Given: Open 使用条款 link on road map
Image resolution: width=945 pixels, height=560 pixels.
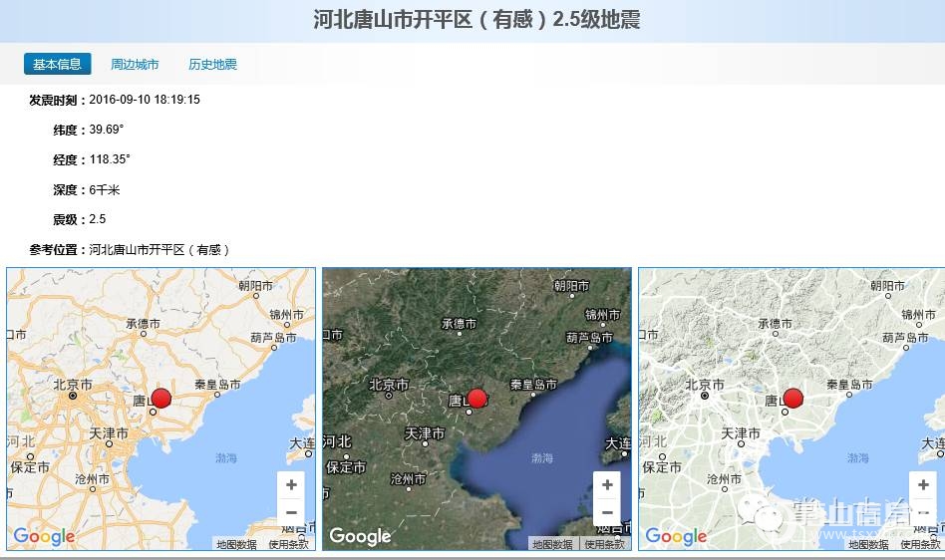Looking at the screenshot, I should (289, 544).
